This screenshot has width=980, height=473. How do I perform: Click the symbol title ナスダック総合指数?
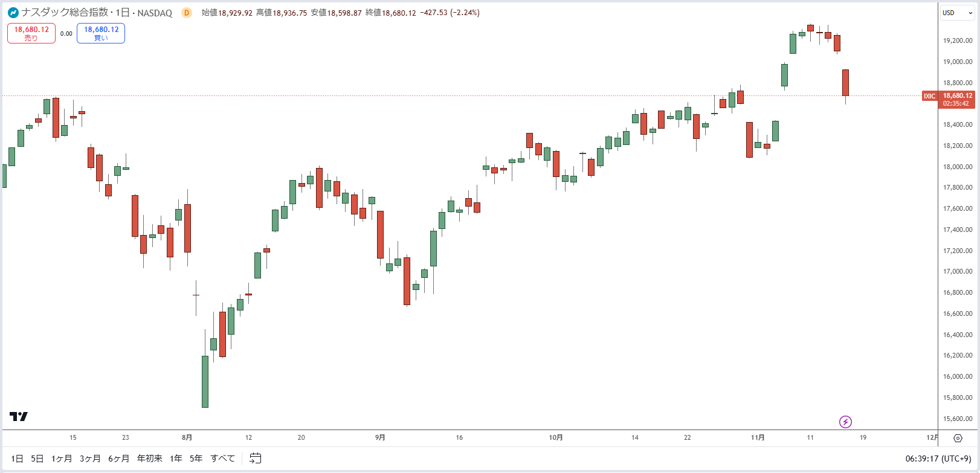(x=65, y=13)
